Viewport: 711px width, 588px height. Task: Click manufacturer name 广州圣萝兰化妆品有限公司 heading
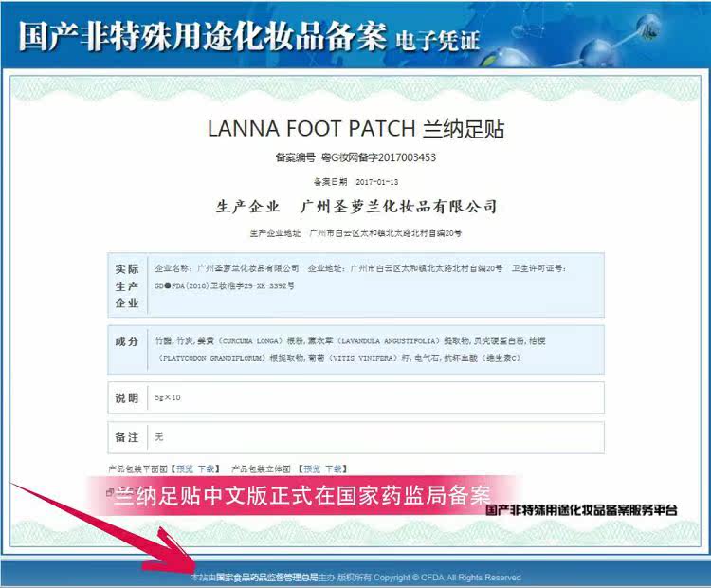398,207
